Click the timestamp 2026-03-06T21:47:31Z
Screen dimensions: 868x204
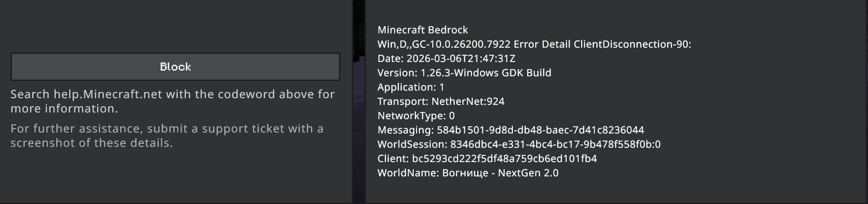pyautogui.click(x=461, y=59)
